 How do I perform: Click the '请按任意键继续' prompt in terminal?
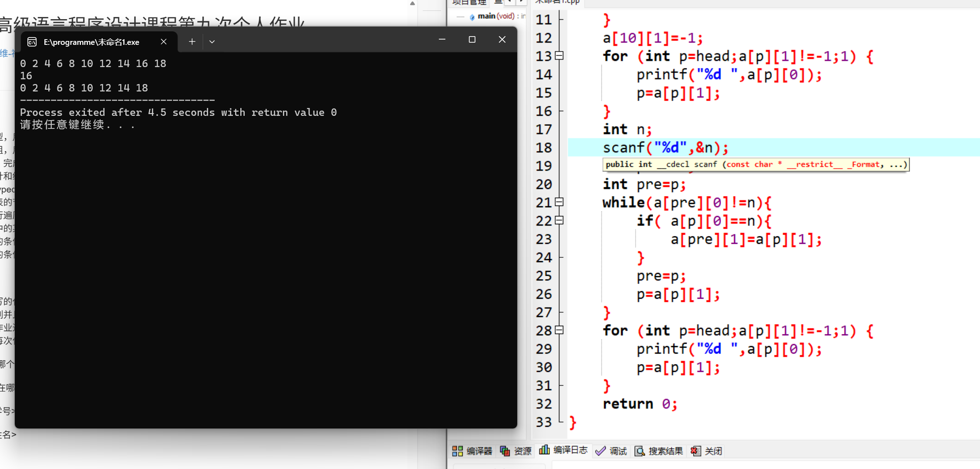[77, 125]
